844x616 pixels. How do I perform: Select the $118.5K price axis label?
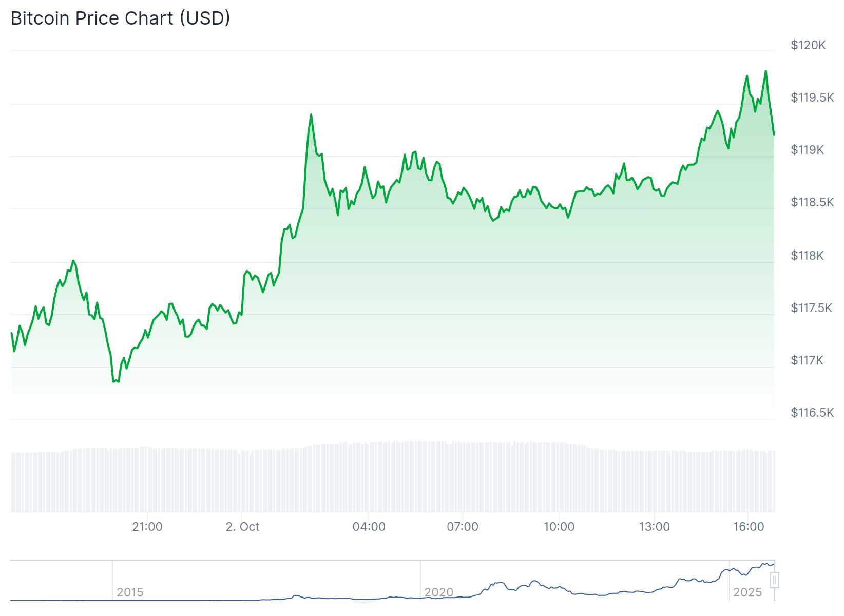click(x=812, y=202)
